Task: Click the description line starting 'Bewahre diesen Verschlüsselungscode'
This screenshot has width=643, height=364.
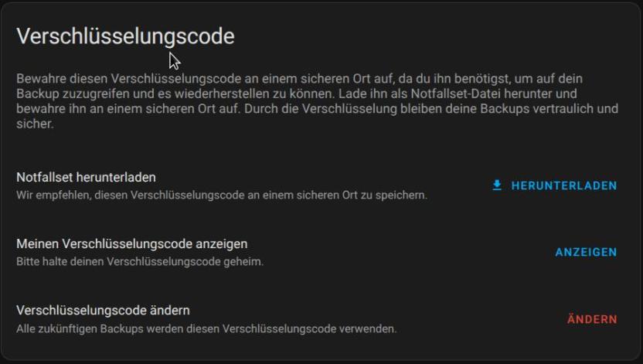Action: pos(299,79)
